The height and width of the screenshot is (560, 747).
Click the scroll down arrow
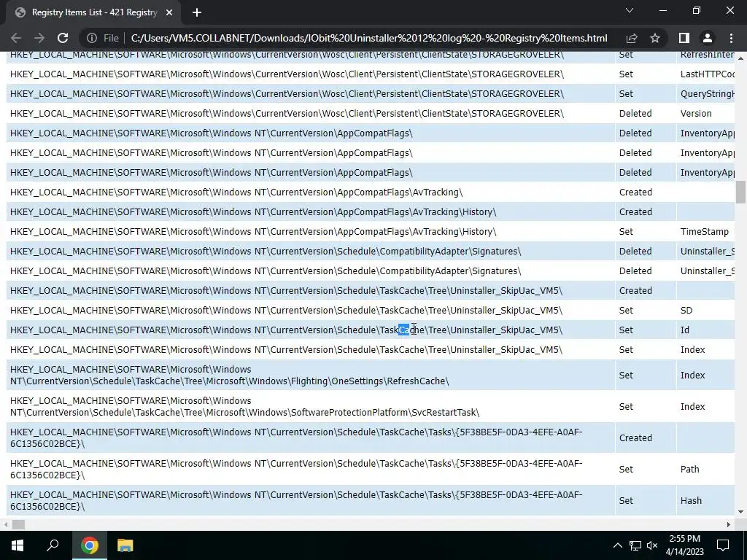point(740,512)
